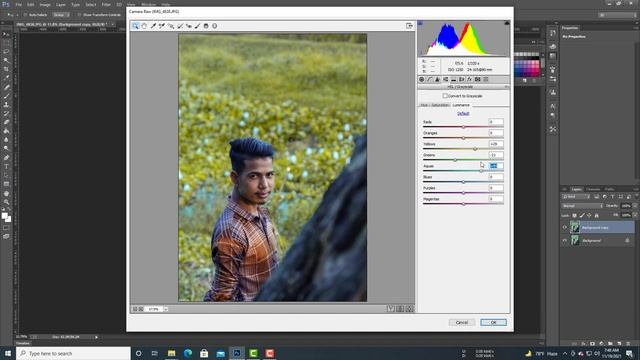Open the Camera Calibration panel icon

[478, 79]
